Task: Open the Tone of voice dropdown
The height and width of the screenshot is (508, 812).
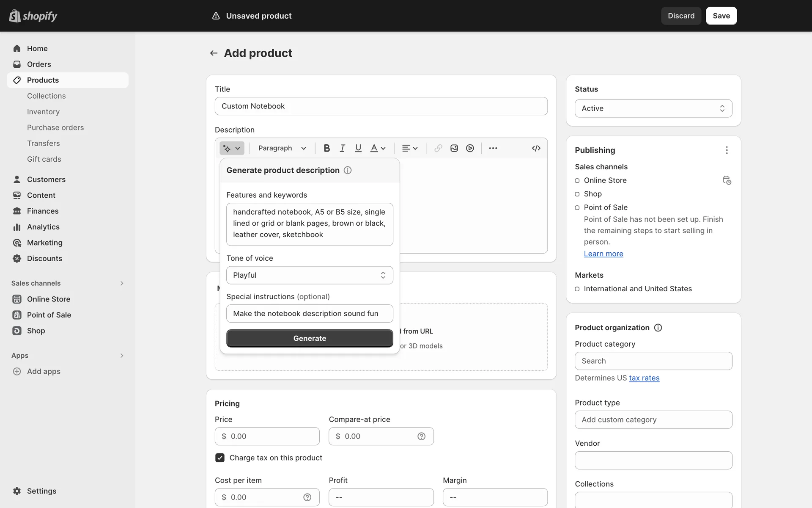Action: (x=310, y=275)
